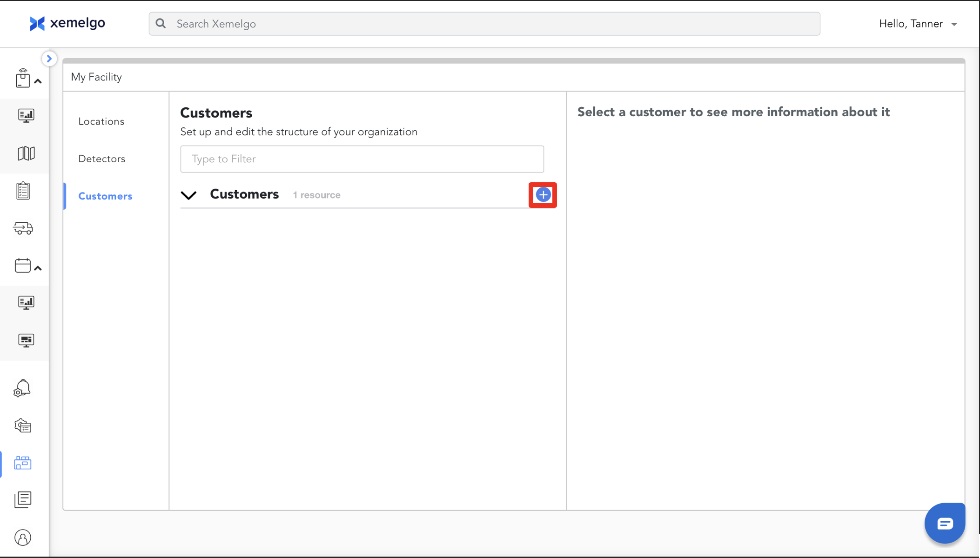Image resolution: width=980 pixels, height=558 pixels.
Task: Open the gear checklist settings icon
Action: coord(23,425)
